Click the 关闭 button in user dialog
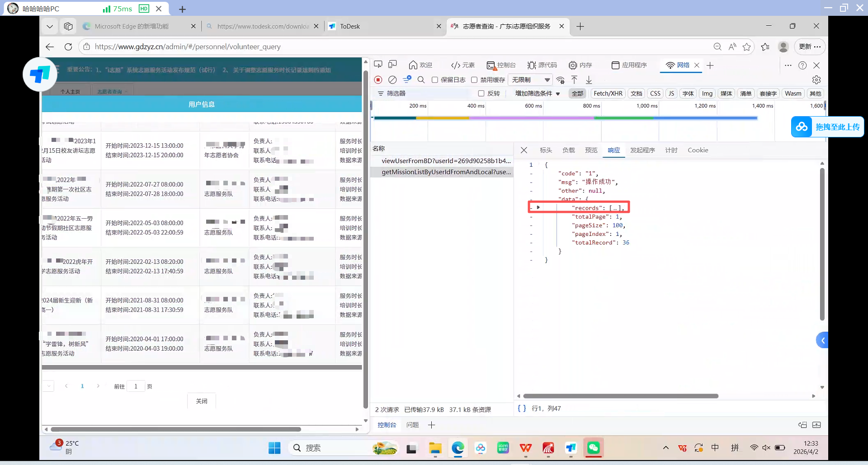The image size is (868, 465). [202, 401]
